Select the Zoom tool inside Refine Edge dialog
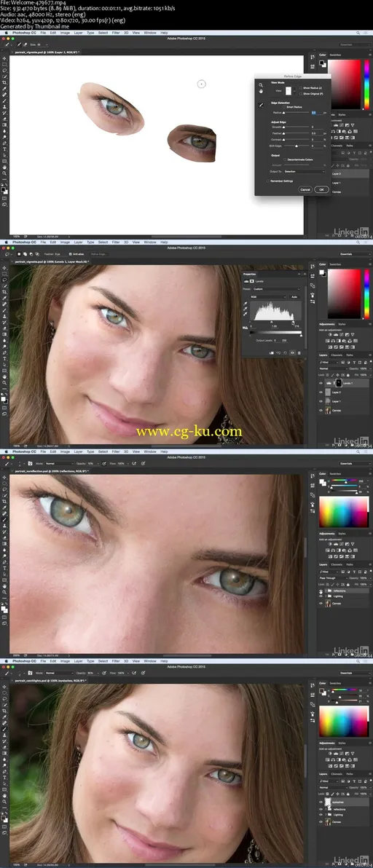373x868 pixels. tap(261, 85)
